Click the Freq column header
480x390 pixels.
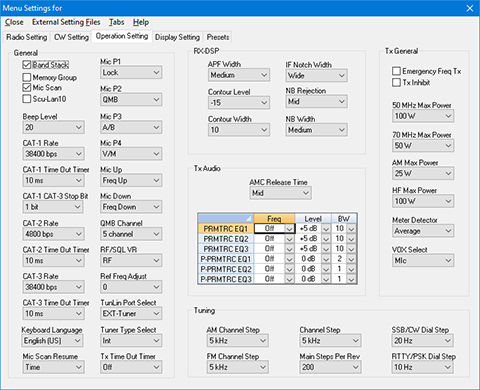(274, 219)
